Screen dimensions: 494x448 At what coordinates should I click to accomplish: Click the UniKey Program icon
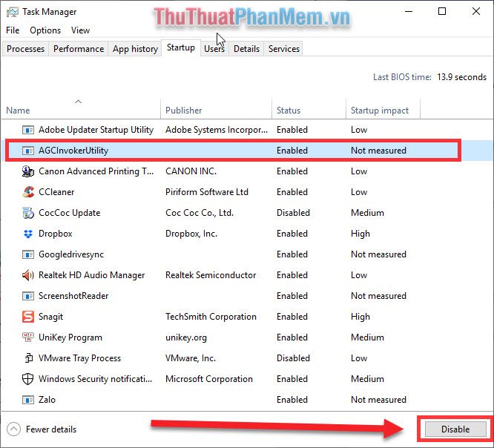(x=28, y=337)
